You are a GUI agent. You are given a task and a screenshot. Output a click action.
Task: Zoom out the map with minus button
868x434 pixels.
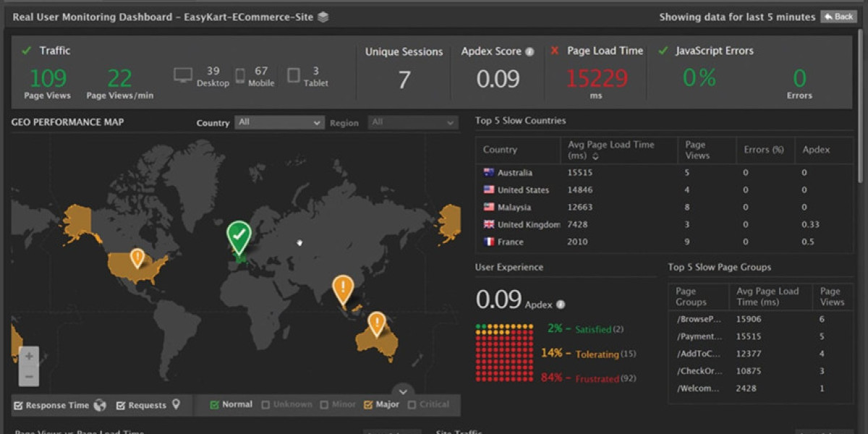[29, 376]
